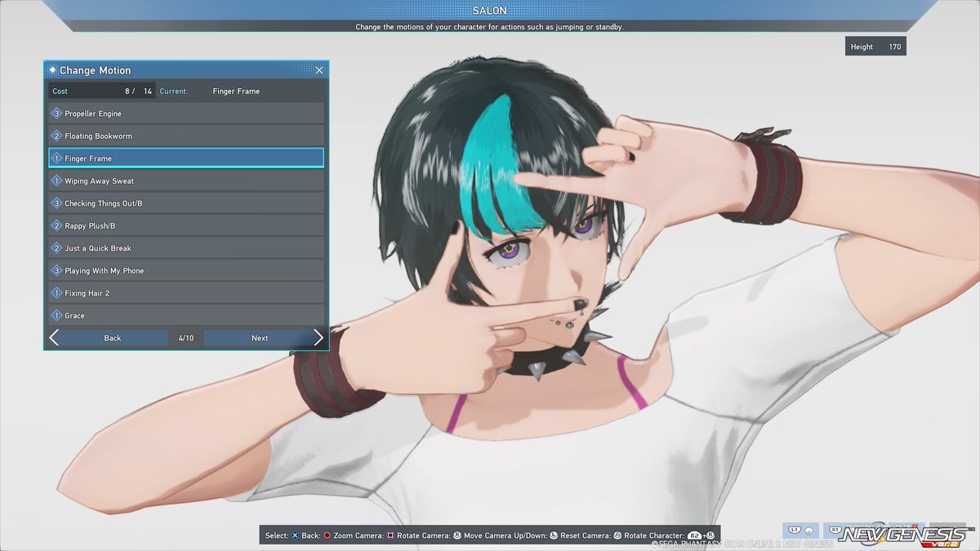
Task: Click the R2 icon for Rotate Character
Action: tap(695, 535)
